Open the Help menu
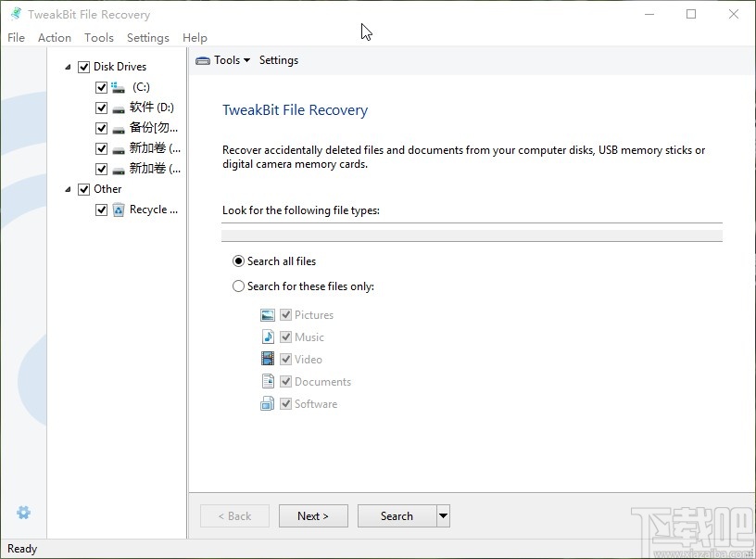This screenshot has height=559, width=756. (x=195, y=38)
